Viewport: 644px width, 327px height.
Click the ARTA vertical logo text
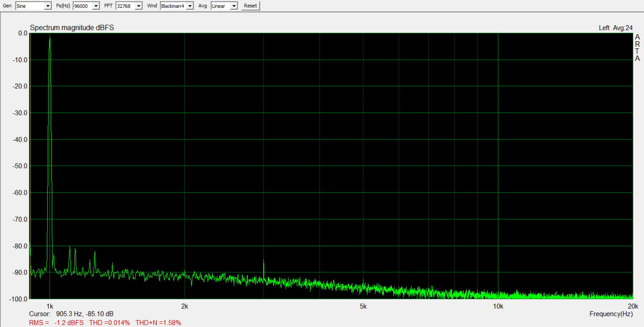[x=637, y=47]
